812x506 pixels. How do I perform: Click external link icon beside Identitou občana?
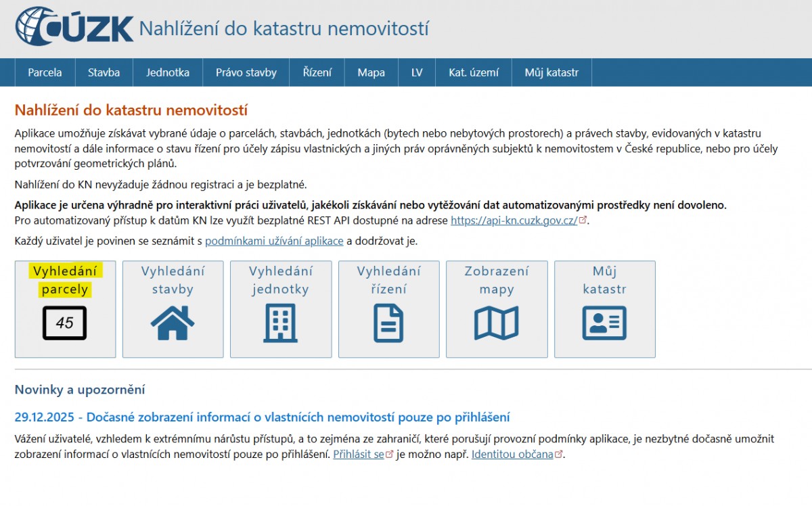(558, 455)
